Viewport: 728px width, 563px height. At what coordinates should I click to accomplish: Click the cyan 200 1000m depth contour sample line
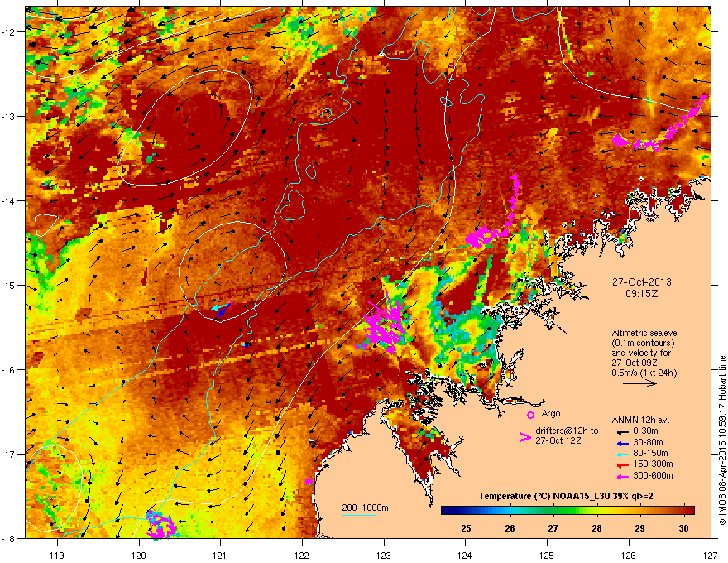coord(359,515)
